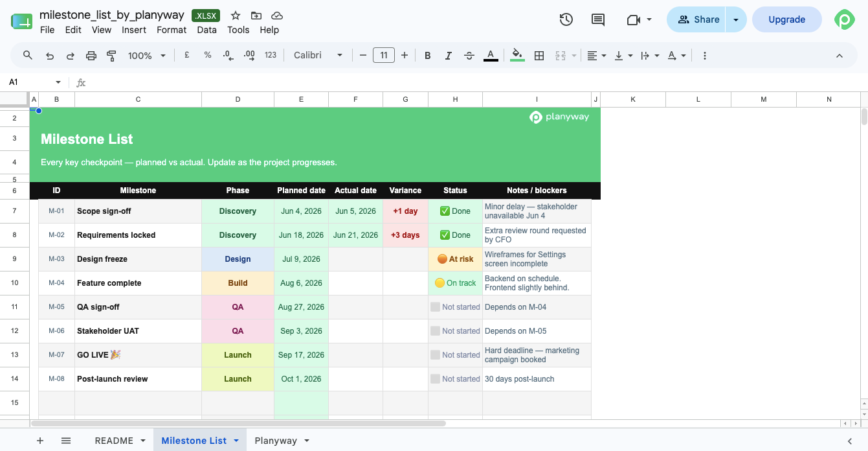Viewport: 868px width, 451px height.
Task: Collapse the menus with the chevron
Action: 840,56
